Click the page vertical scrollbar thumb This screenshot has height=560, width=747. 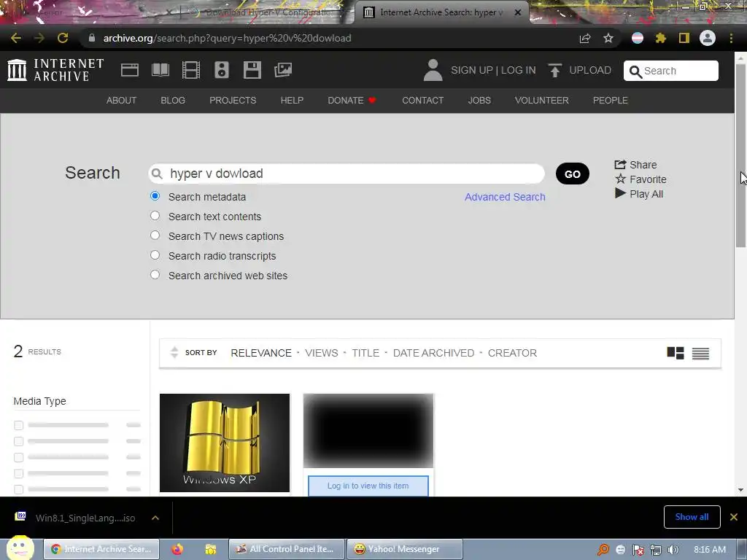point(740,155)
